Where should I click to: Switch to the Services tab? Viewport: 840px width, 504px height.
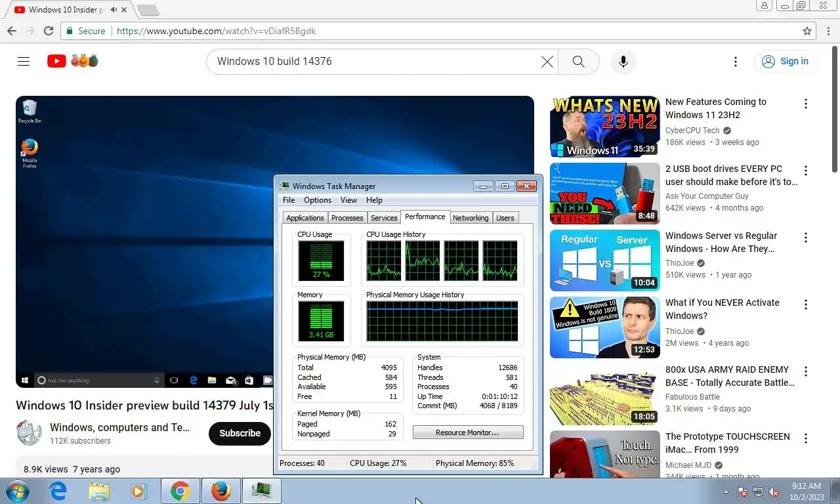click(384, 218)
